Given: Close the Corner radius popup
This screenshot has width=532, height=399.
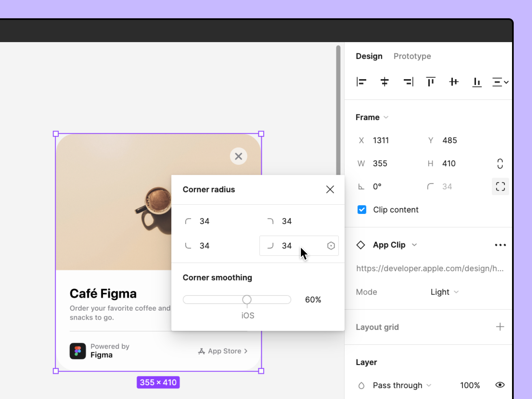Looking at the screenshot, I should 331,190.
